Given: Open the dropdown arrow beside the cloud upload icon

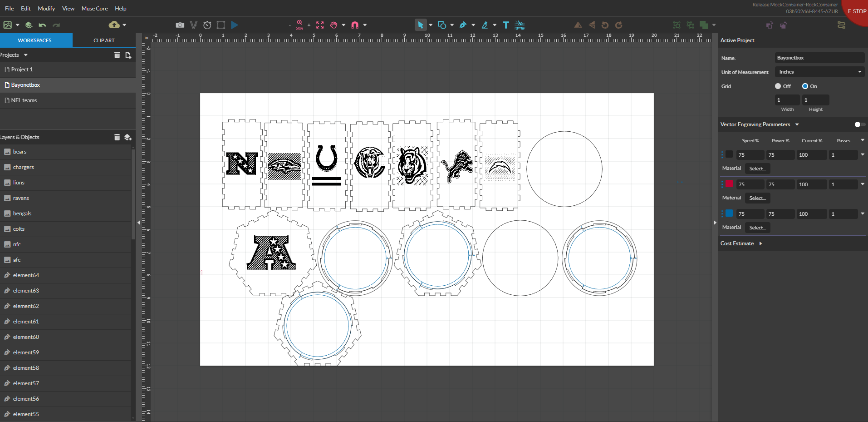Looking at the screenshot, I should pos(124,25).
